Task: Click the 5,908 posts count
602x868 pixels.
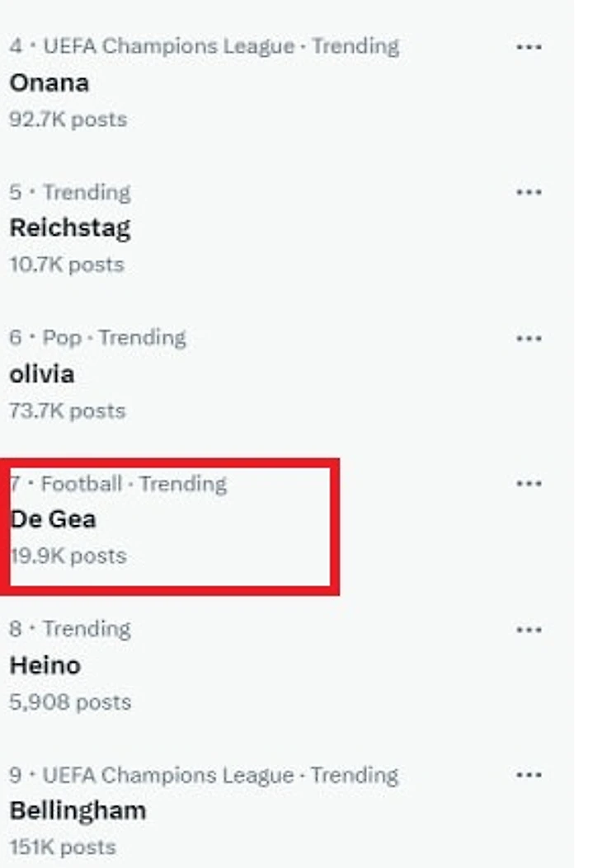Action: [x=69, y=702]
